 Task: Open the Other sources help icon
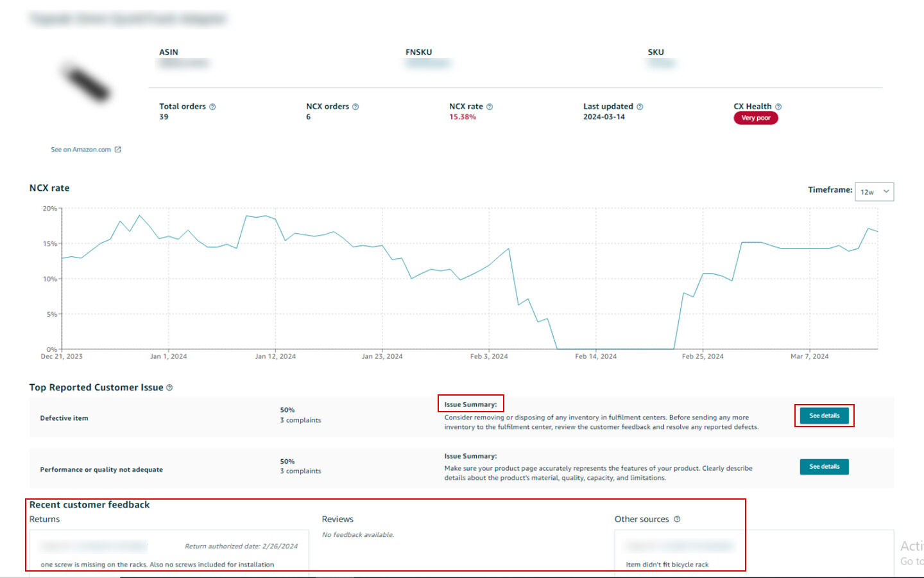pyautogui.click(x=676, y=519)
